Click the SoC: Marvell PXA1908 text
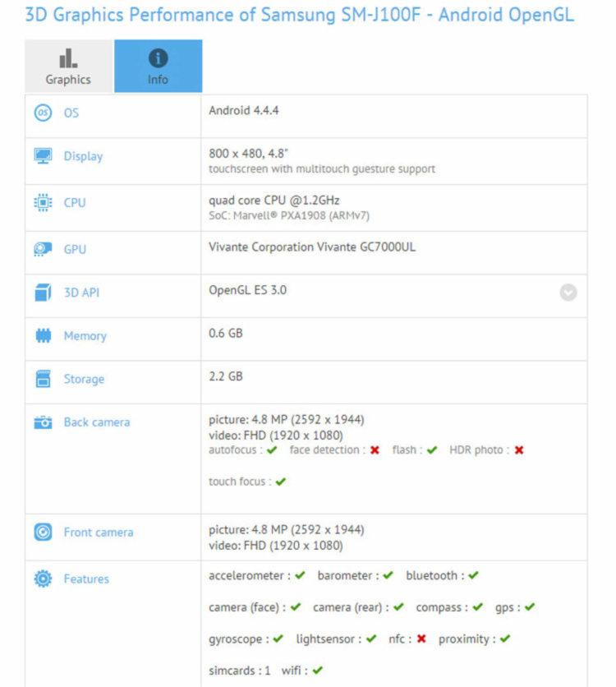616x687 pixels. click(x=289, y=215)
